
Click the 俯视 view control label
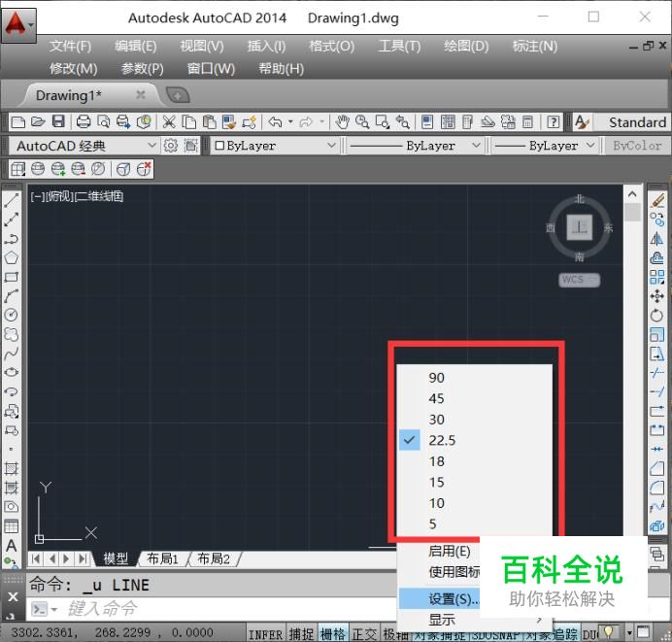pyautogui.click(x=60, y=197)
